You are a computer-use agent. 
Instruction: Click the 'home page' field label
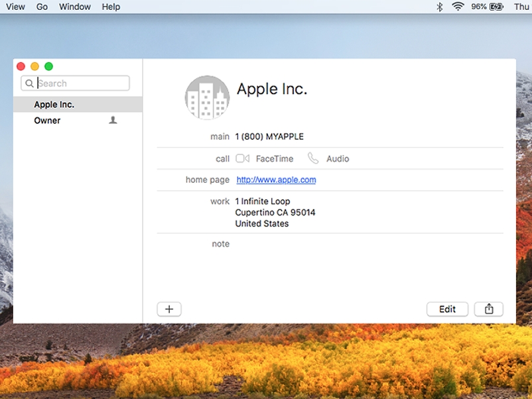[208, 180]
